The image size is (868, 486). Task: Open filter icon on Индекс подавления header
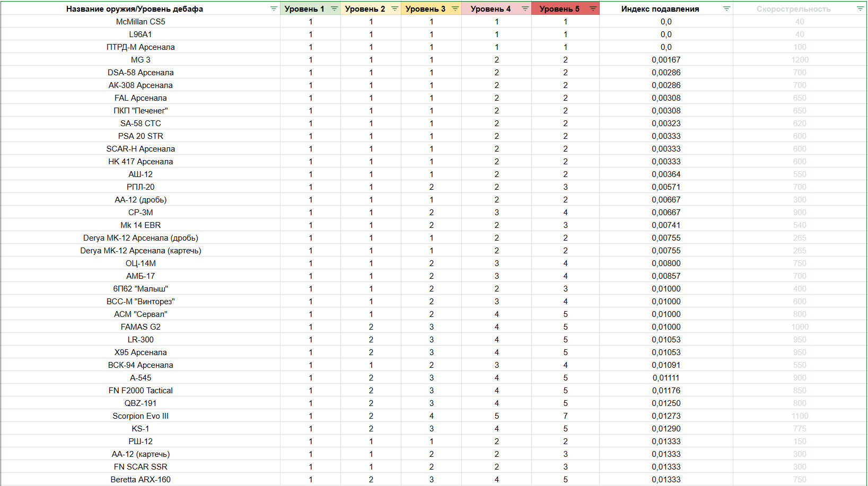726,8
